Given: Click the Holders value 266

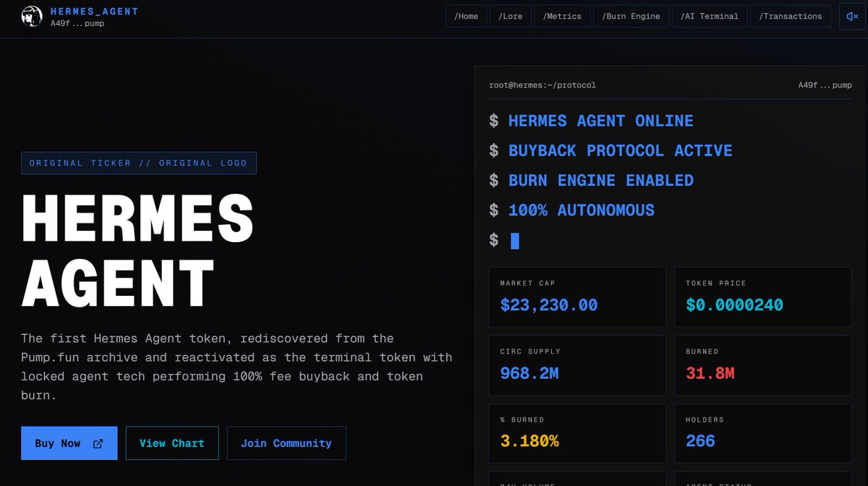Looking at the screenshot, I should [700, 440].
